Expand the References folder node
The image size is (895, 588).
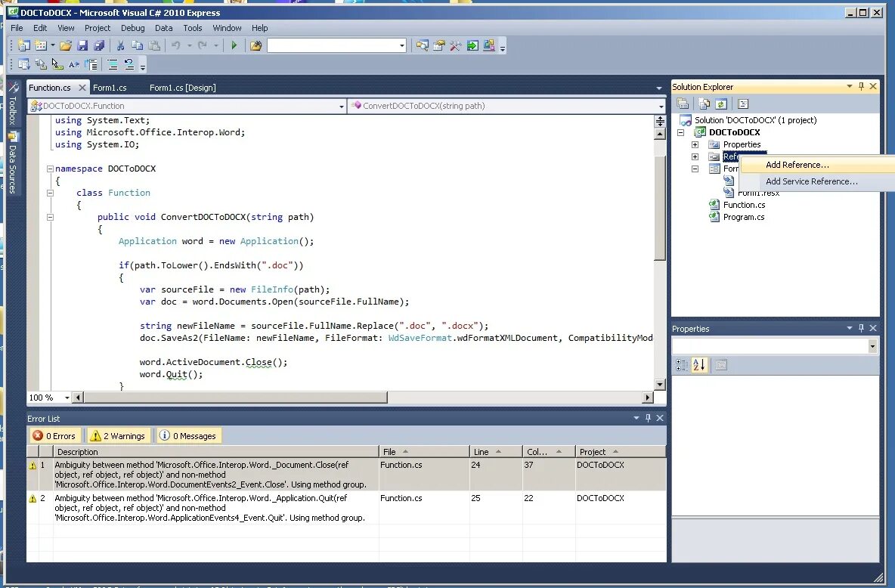pyautogui.click(x=695, y=156)
